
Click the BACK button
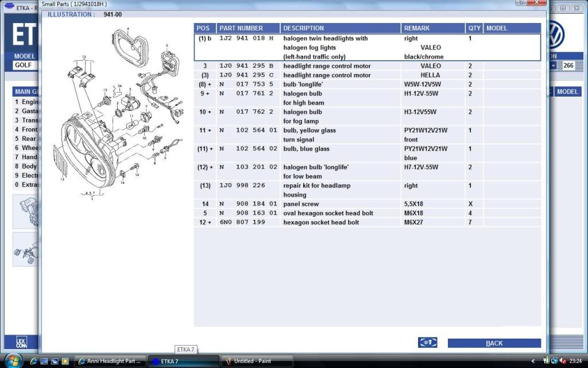coord(494,343)
